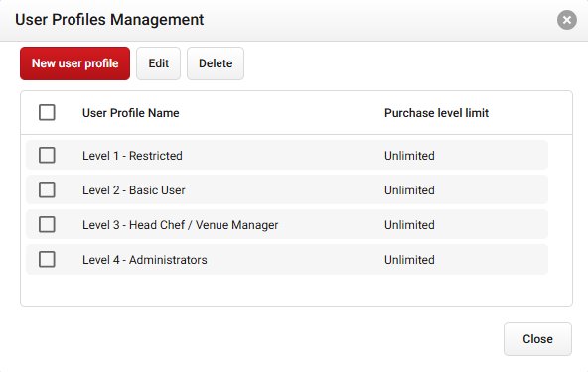This screenshot has height=372, width=588.
Task: Select the Level 2 - Basic User row
Action: 287,189
